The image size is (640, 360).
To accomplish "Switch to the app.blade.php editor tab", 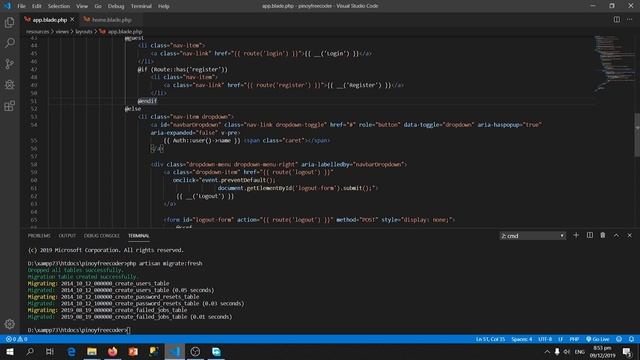I will (50, 20).
